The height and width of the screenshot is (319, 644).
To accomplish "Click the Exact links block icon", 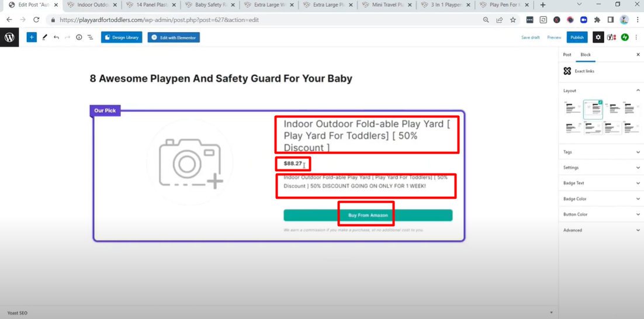I will pyautogui.click(x=567, y=71).
